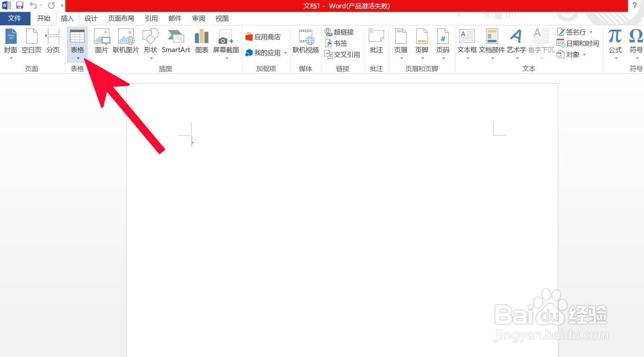
Task: Save the document with floppy icon
Action: (x=20, y=6)
